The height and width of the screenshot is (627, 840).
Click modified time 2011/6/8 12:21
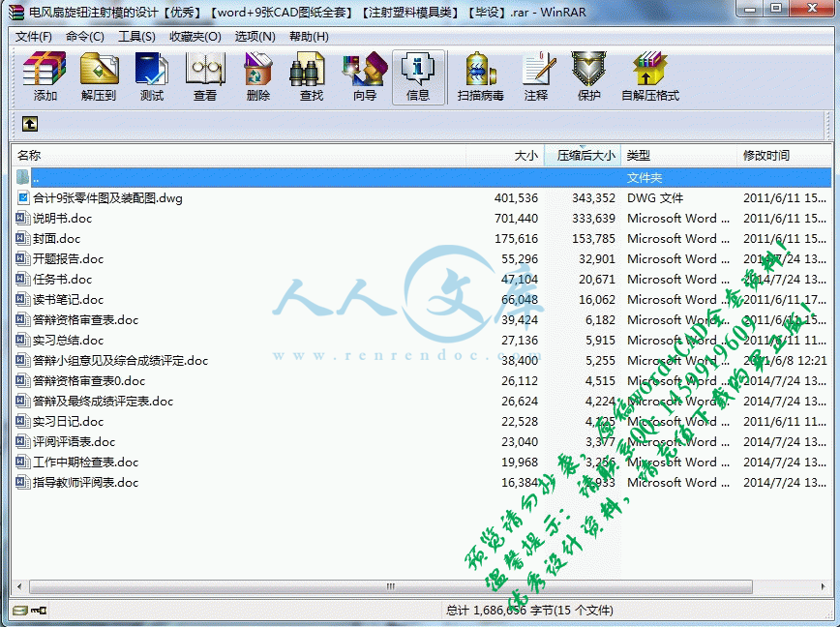[x=786, y=361]
